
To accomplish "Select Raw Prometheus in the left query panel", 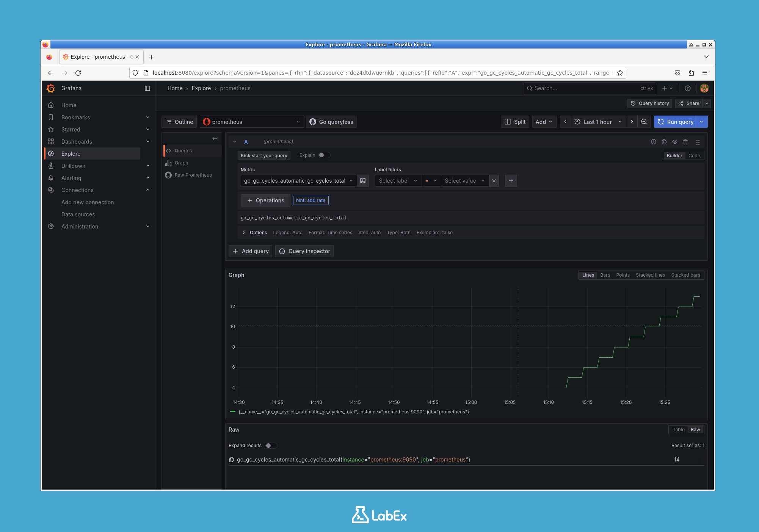I will click(x=193, y=175).
